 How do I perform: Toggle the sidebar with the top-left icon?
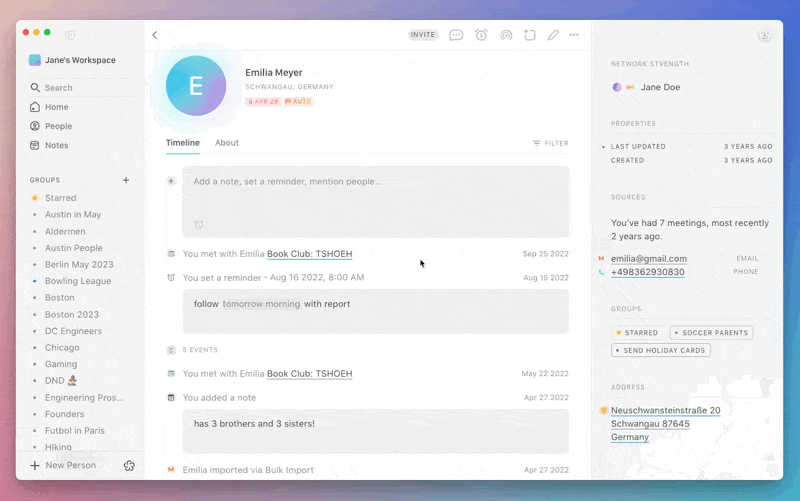coord(70,35)
